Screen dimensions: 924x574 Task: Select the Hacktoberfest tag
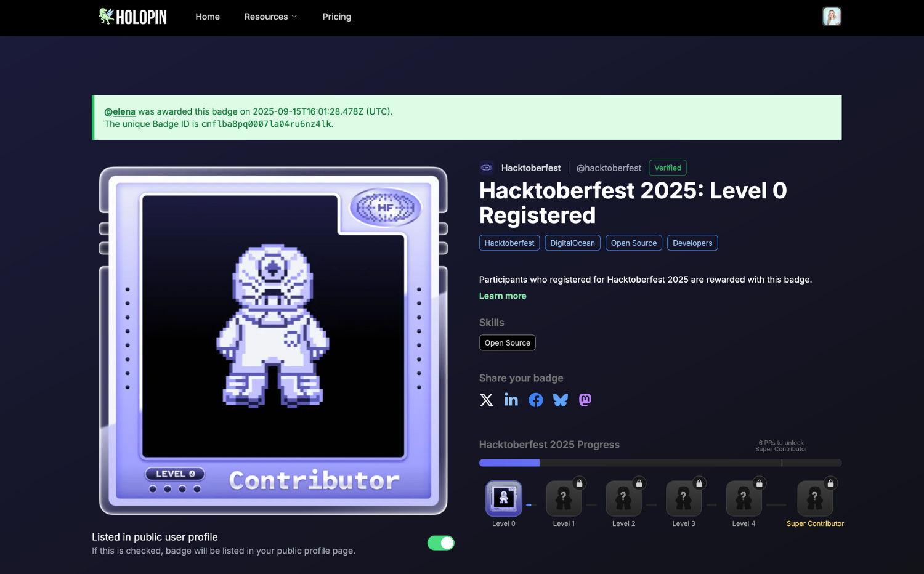509,243
